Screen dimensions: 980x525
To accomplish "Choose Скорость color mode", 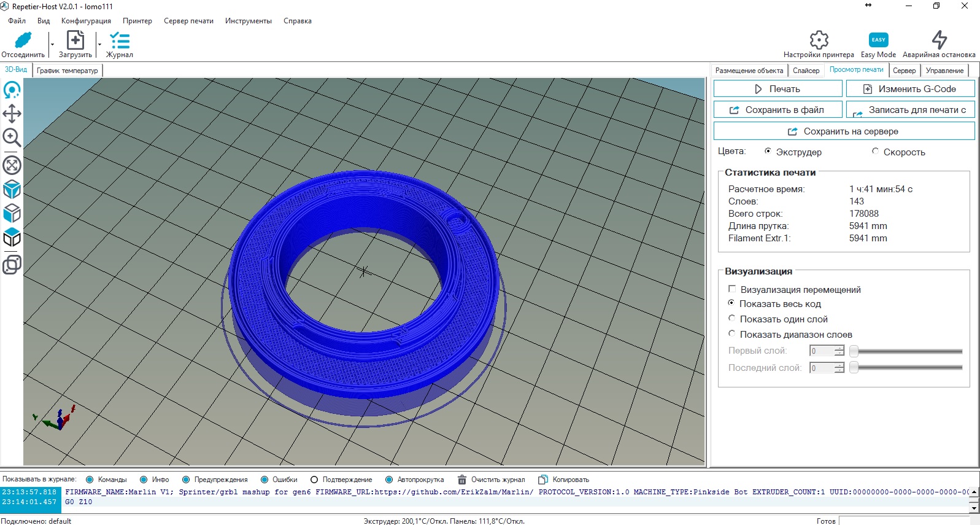I will coord(876,152).
